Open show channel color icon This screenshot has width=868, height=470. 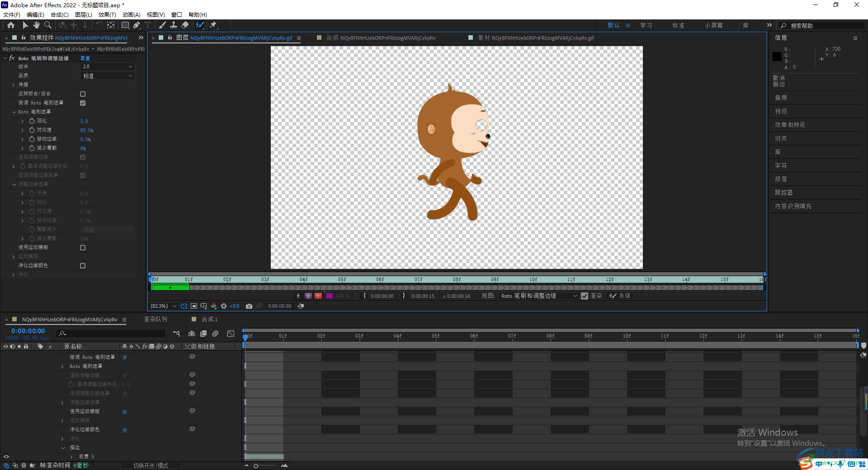pyautogui.click(x=214, y=306)
